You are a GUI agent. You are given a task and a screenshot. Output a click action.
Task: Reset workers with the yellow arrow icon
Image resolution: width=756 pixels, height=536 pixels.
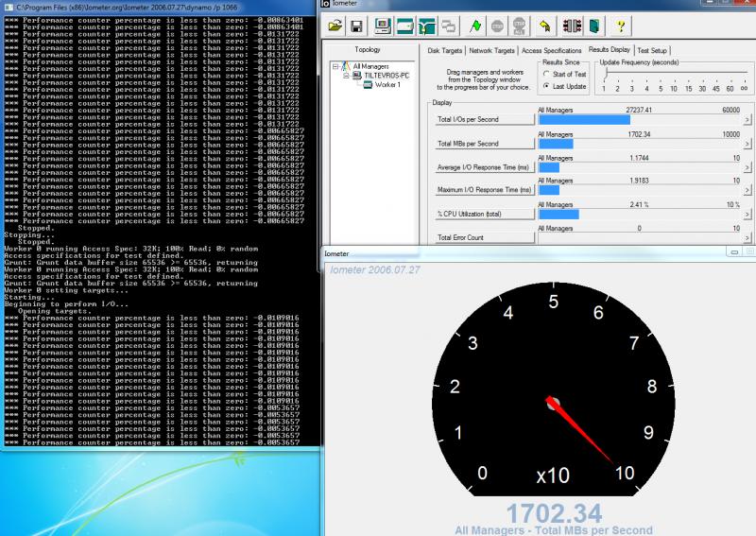tap(545, 26)
